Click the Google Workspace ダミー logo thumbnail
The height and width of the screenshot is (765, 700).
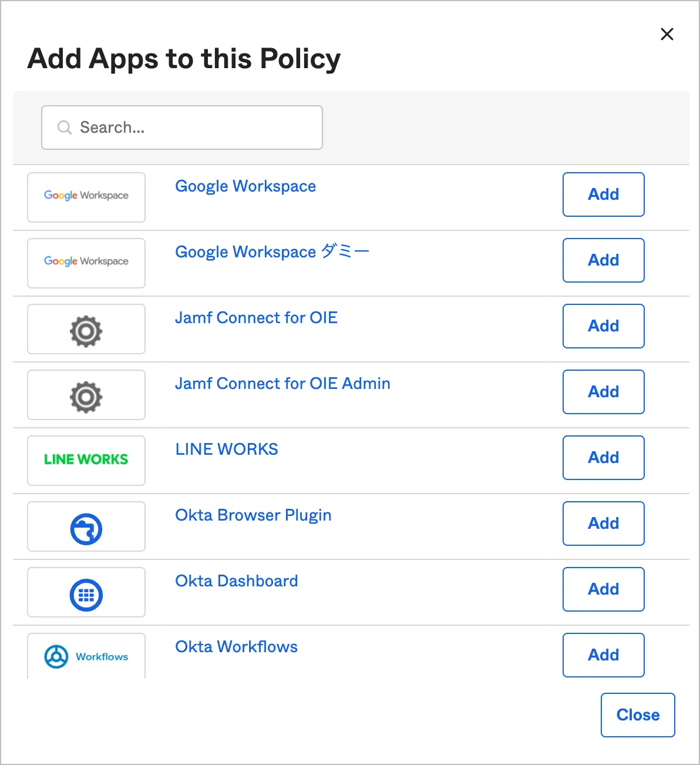86,262
